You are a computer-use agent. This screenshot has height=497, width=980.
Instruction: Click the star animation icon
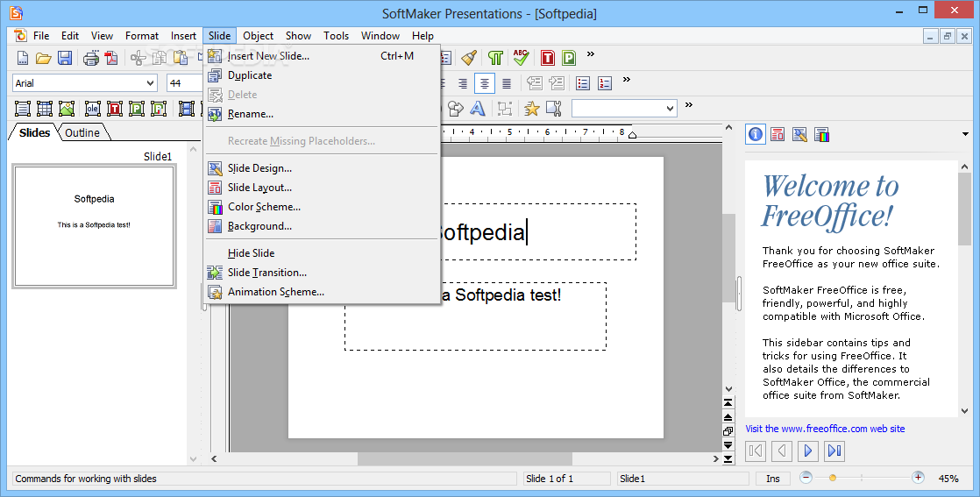pyautogui.click(x=532, y=109)
